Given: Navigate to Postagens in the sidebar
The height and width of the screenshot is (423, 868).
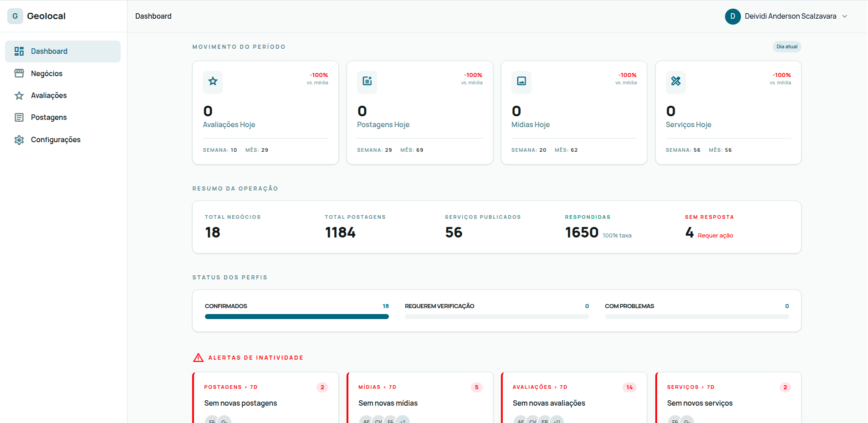Looking at the screenshot, I should point(63,117).
